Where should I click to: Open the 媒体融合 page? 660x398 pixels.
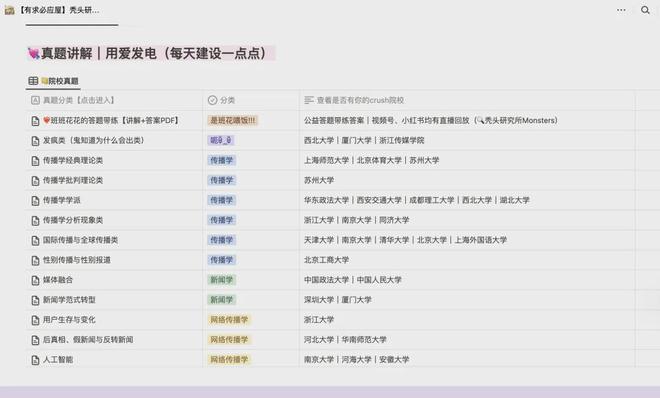click(58, 280)
